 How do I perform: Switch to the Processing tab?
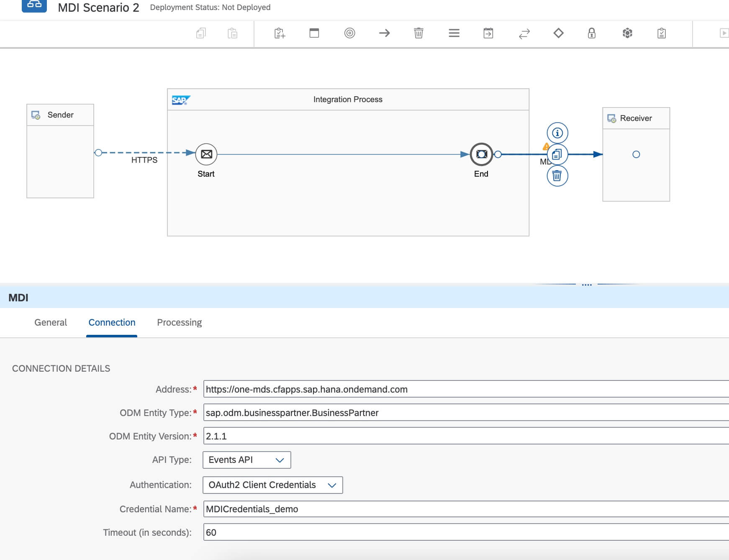180,322
